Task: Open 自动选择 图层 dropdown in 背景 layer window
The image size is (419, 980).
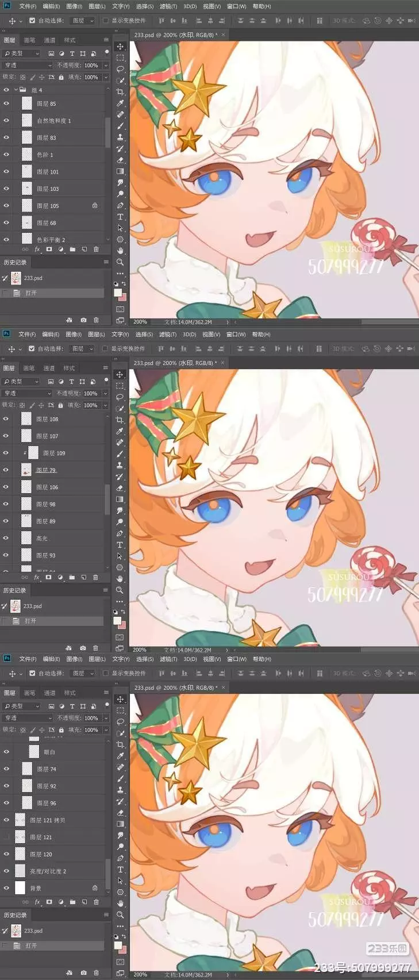Action: [83, 673]
